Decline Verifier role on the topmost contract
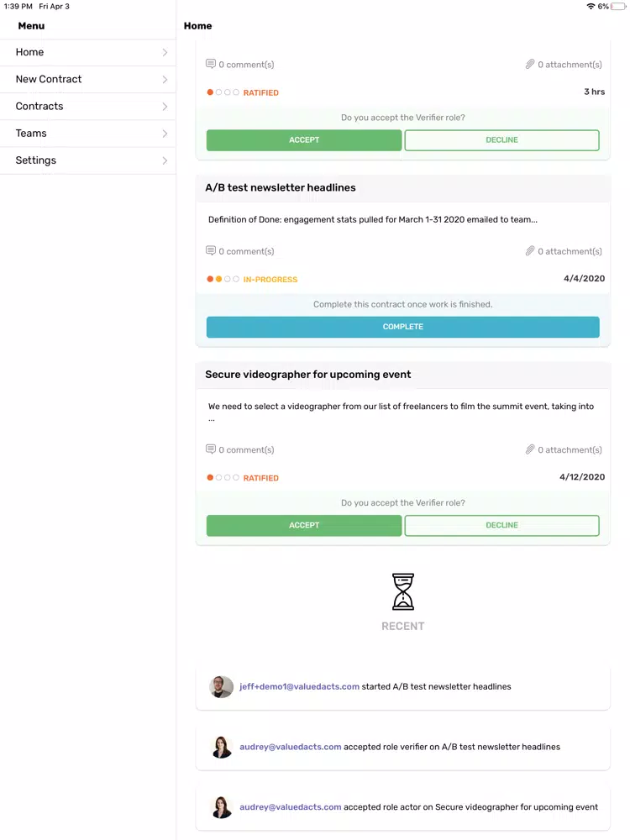Screen dimensions: 630x840 [x=501, y=139]
